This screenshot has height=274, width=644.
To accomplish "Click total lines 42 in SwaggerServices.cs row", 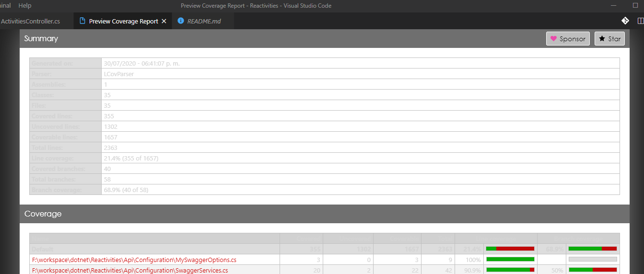I will (448, 270).
